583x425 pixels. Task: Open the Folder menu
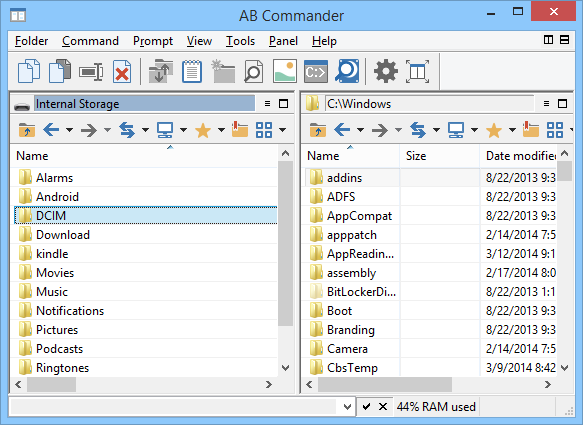tap(31, 41)
